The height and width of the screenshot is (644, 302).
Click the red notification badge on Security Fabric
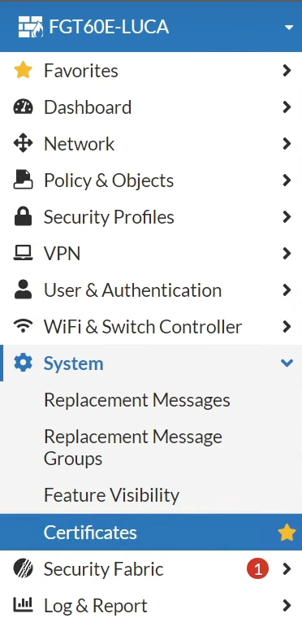(257, 569)
